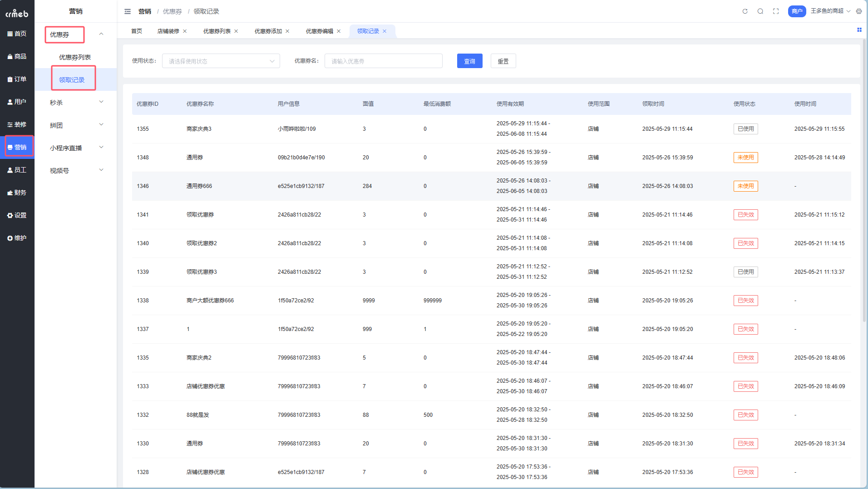Open the settings gear icon top right
Image resolution: width=868 pixels, height=489 pixels.
click(x=859, y=11)
